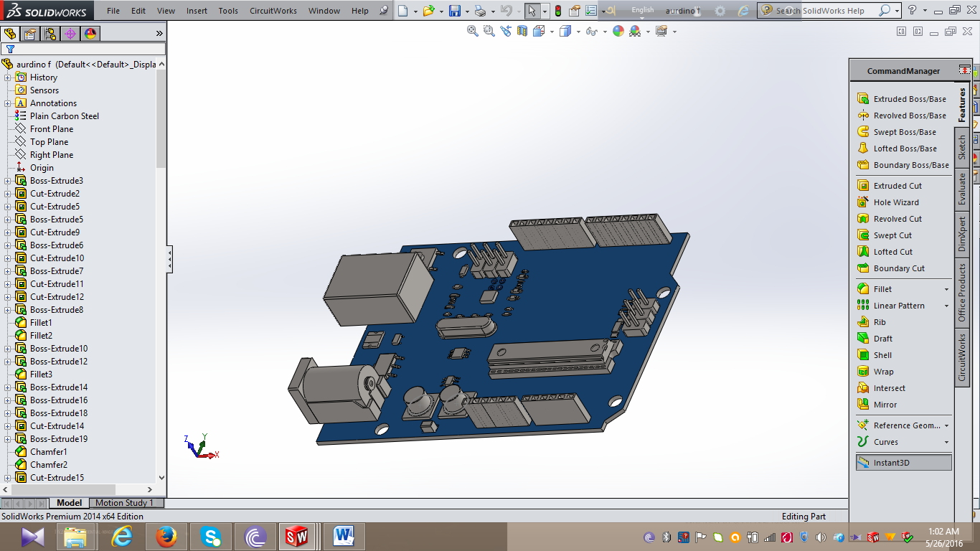Viewport: 980px width, 551px height.
Task: Click the Edit Appearance color ball icon
Action: point(618,31)
